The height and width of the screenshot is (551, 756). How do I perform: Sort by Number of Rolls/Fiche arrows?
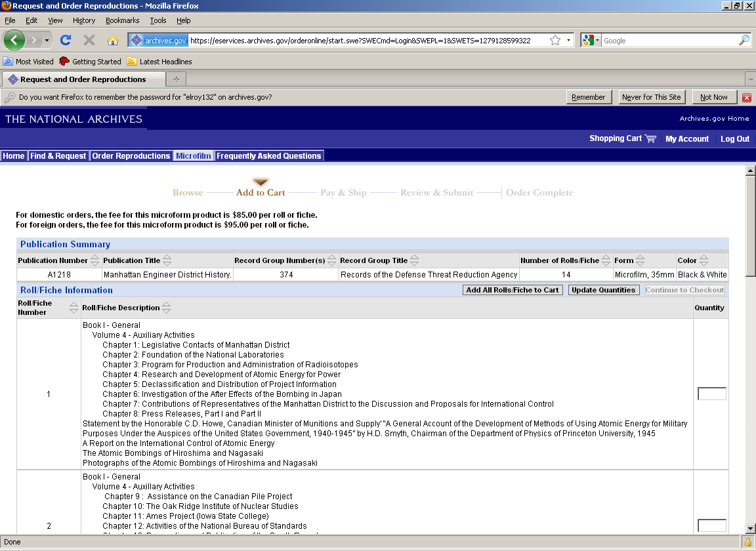[606, 260]
